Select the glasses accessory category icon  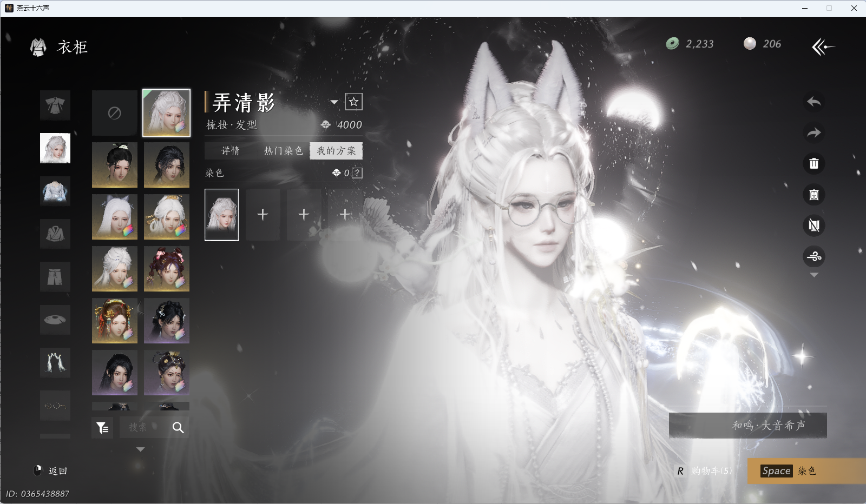click(x=55, y=405)
